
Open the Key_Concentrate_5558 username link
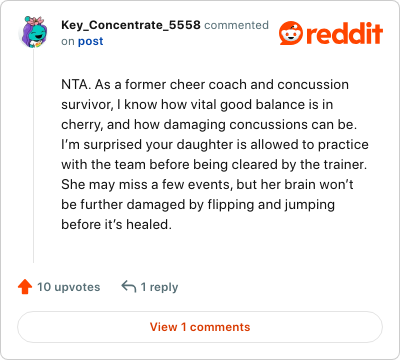coord(131,25)
